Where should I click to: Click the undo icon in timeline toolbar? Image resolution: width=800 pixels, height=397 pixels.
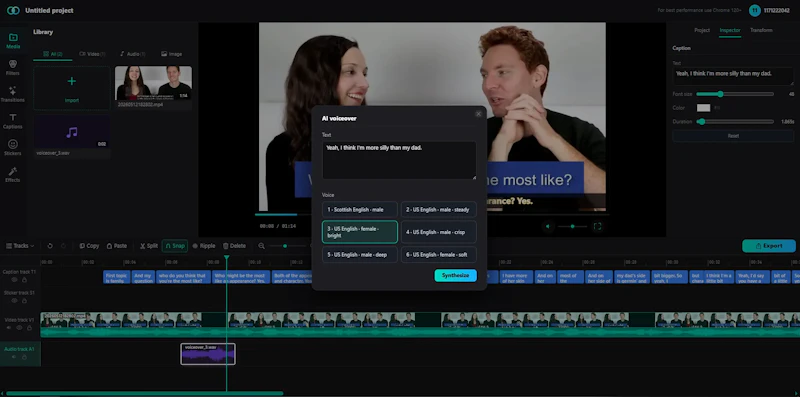point(50,246)
